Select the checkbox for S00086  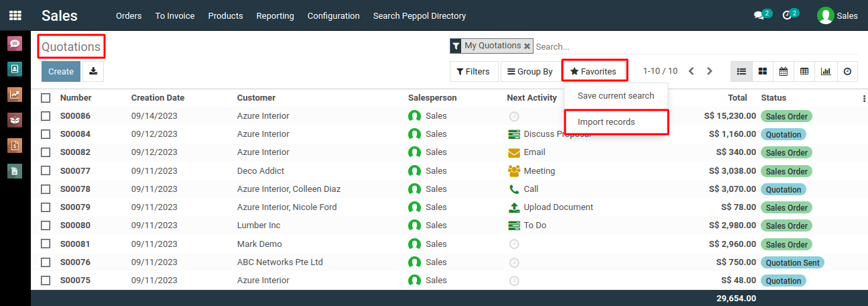(x=46, y=116)
